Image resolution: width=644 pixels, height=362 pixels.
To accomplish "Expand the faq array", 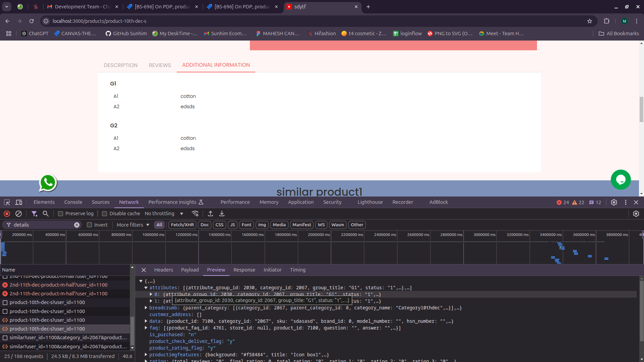I will coord(146,328).
